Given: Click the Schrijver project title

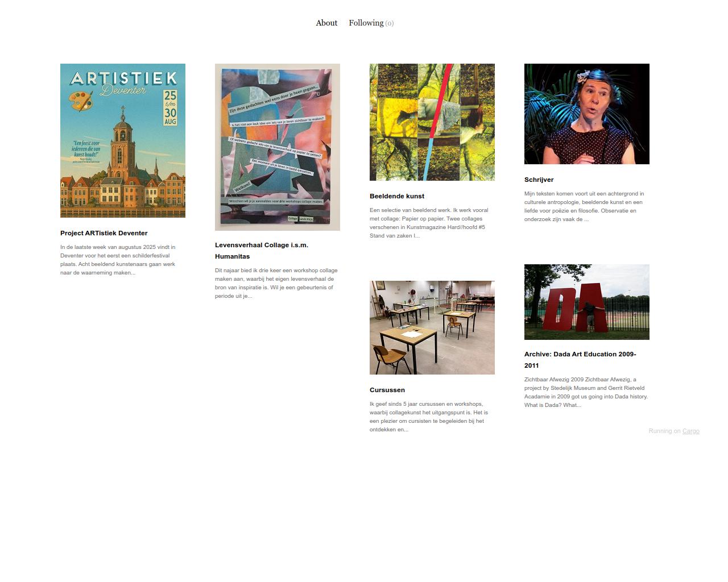Looking at the screenshot, I should (x=539, y=180).
